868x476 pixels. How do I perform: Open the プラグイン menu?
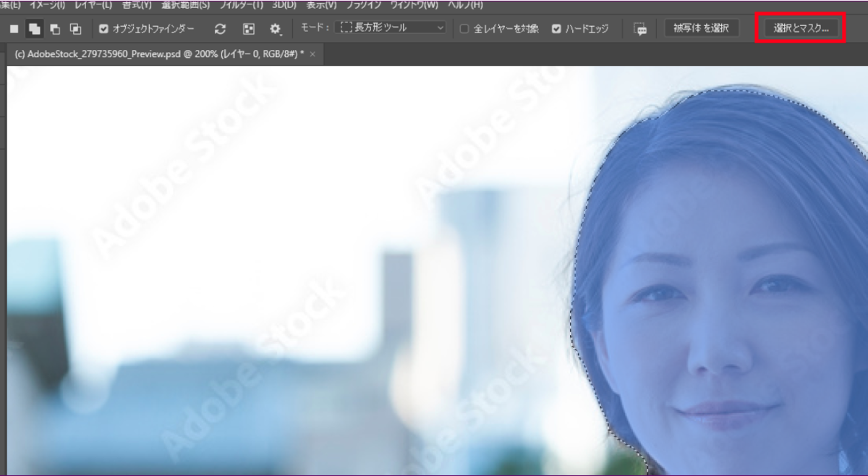click(365, 4)
